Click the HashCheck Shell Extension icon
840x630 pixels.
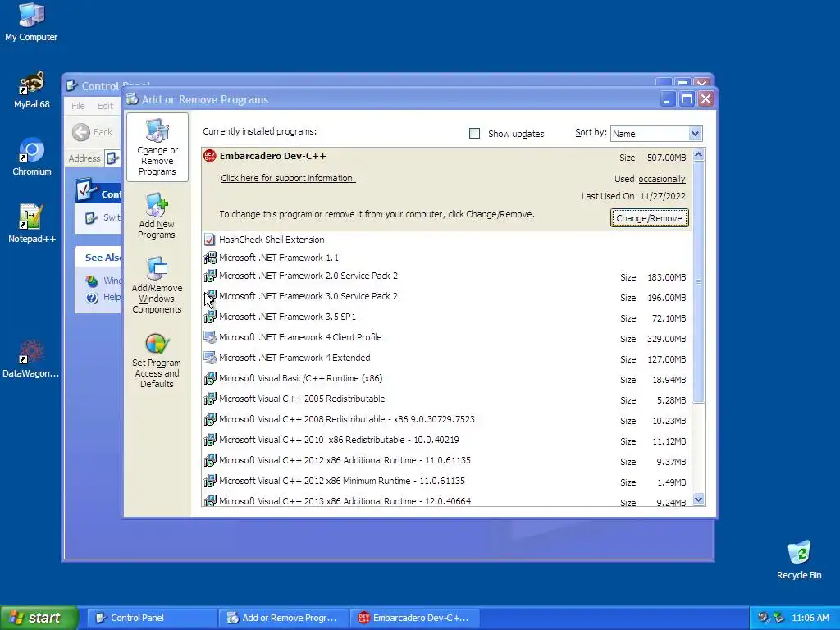[x=209, y=240]
